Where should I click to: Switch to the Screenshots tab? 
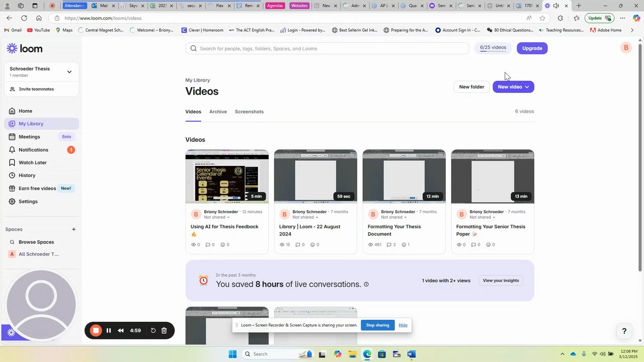(249, 112)
